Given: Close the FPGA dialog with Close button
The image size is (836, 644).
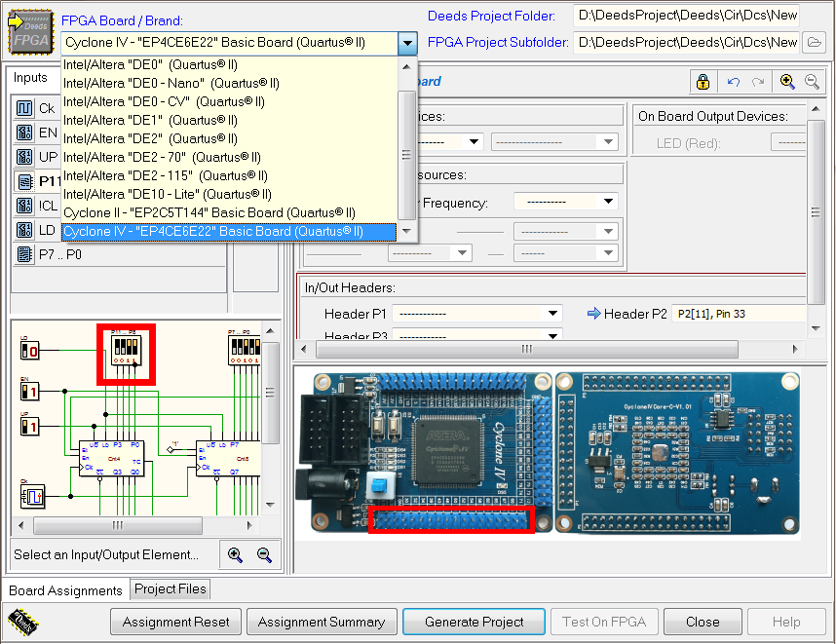Looking at the screenshot, I should pyautogui.click(x=703, y=622).
